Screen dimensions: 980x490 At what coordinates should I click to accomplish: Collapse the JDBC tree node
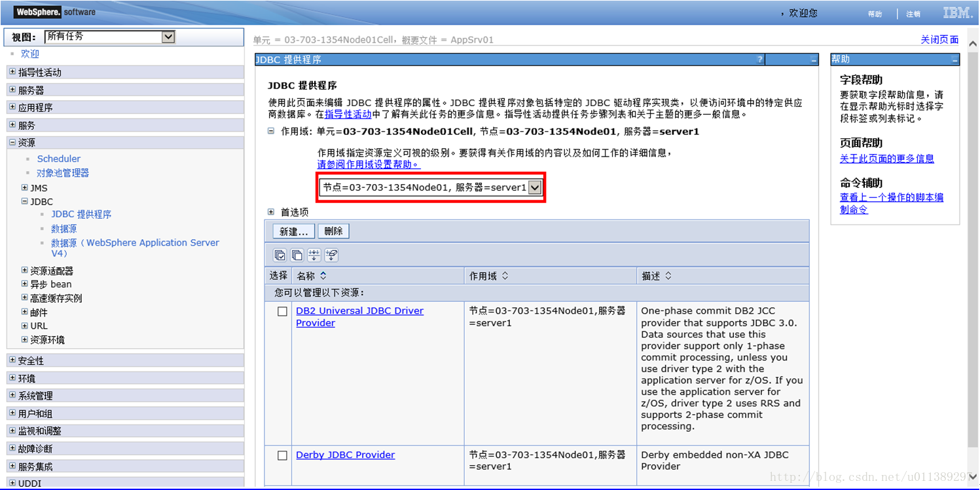click(25, 201)
